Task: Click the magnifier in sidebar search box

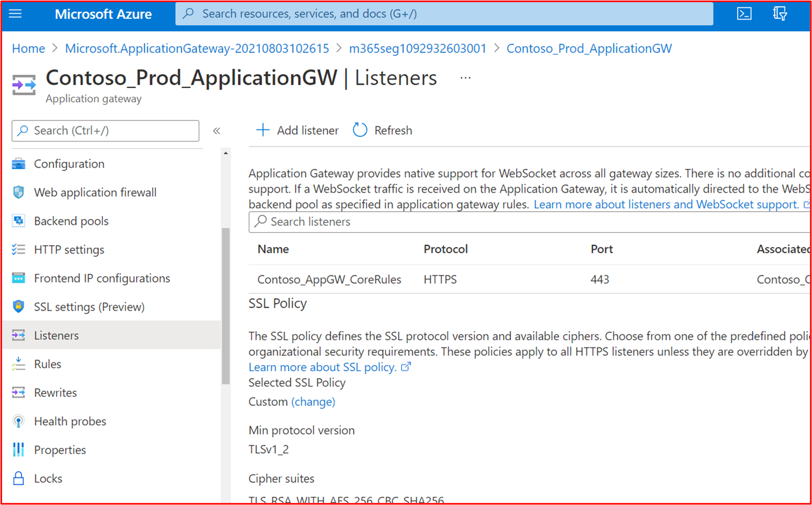Action: 22,130
